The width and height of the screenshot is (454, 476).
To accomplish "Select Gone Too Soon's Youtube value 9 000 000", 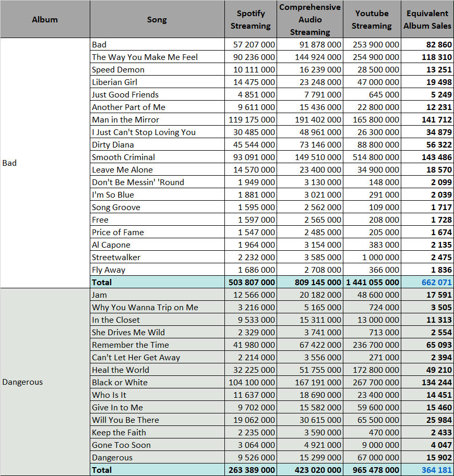I will tap(372, 445).
